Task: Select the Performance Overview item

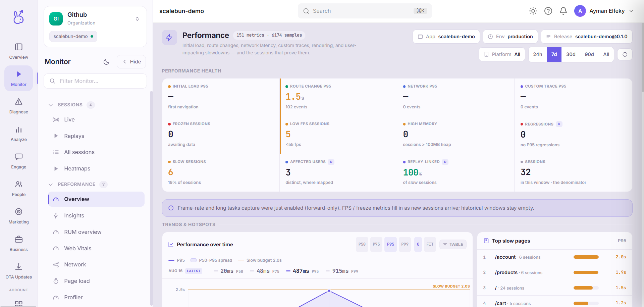Action: (97, 199)
